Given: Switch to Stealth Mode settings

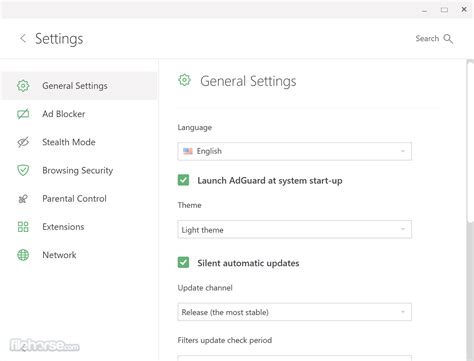Looking at the screenshot, I should 79,142.
